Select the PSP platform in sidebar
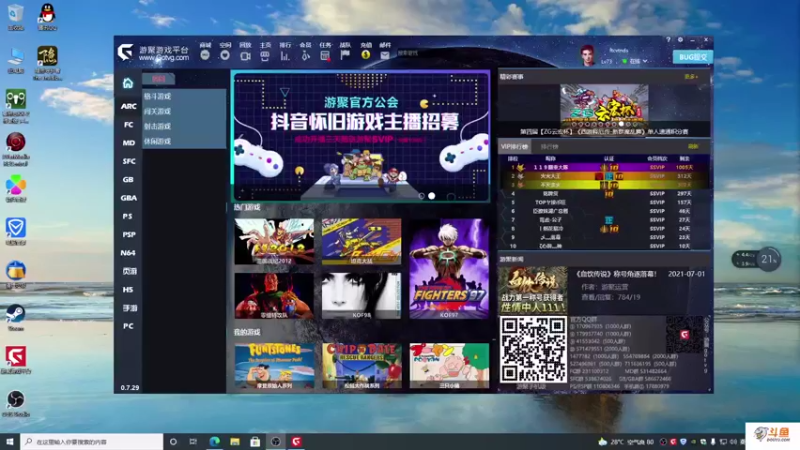 tap(129, 235)
